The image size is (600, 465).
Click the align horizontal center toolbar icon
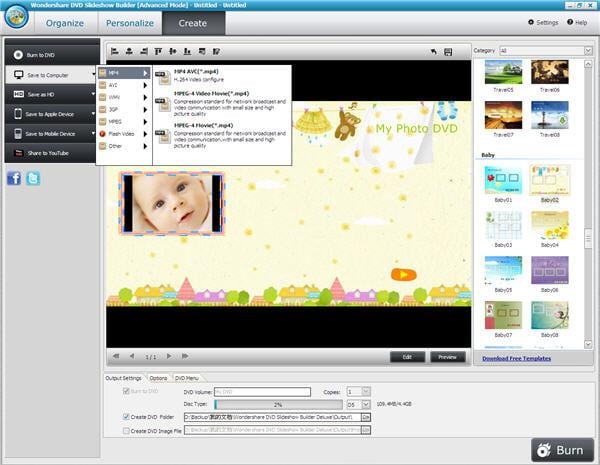coord(129,51)
